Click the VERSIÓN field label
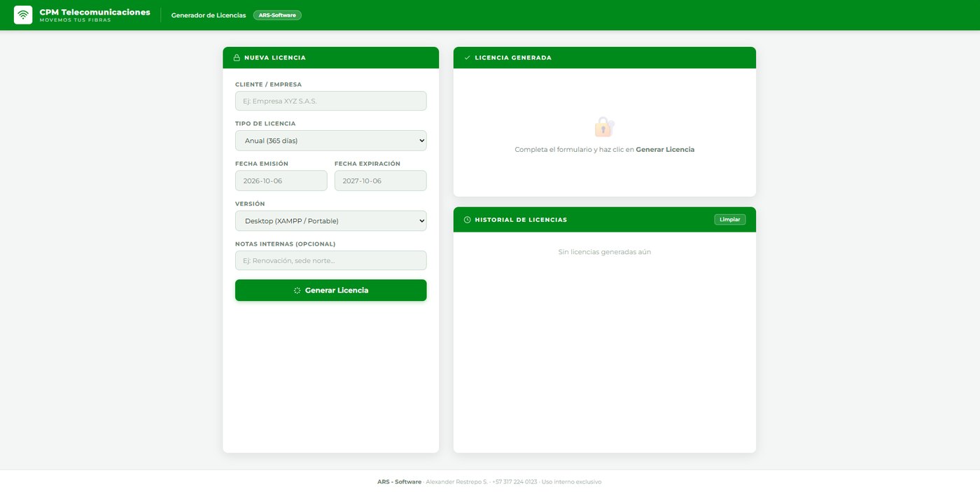 point(250,204)
